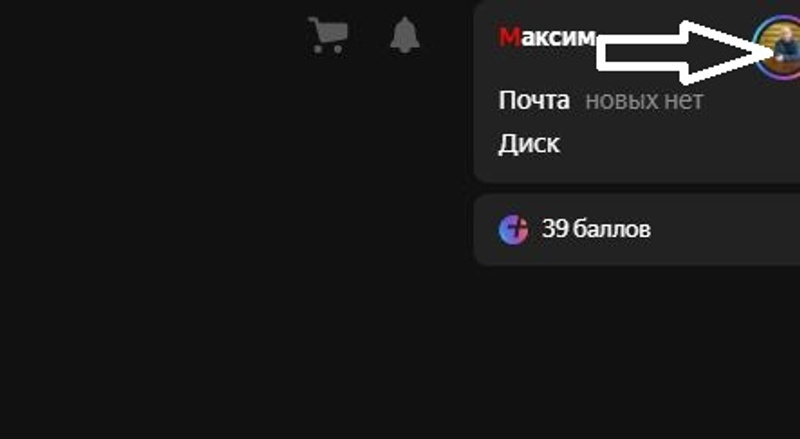Click the white arrow pointing at avatar
The image size is (800, 439).
pyautogui.click(x=684, y=53)
